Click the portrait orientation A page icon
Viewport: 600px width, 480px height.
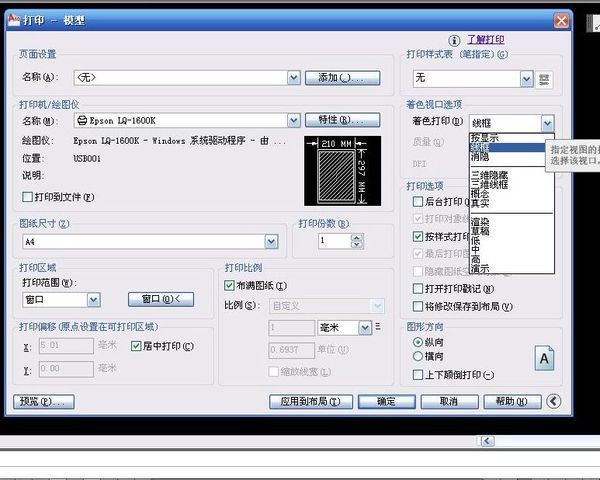544,358
